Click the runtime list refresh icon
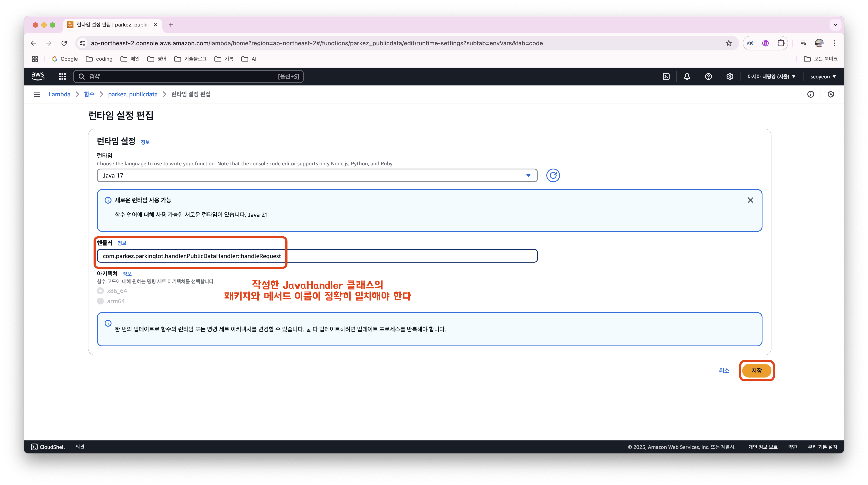The height and width of the screenshot is (485, 868). tap(553, 175)
